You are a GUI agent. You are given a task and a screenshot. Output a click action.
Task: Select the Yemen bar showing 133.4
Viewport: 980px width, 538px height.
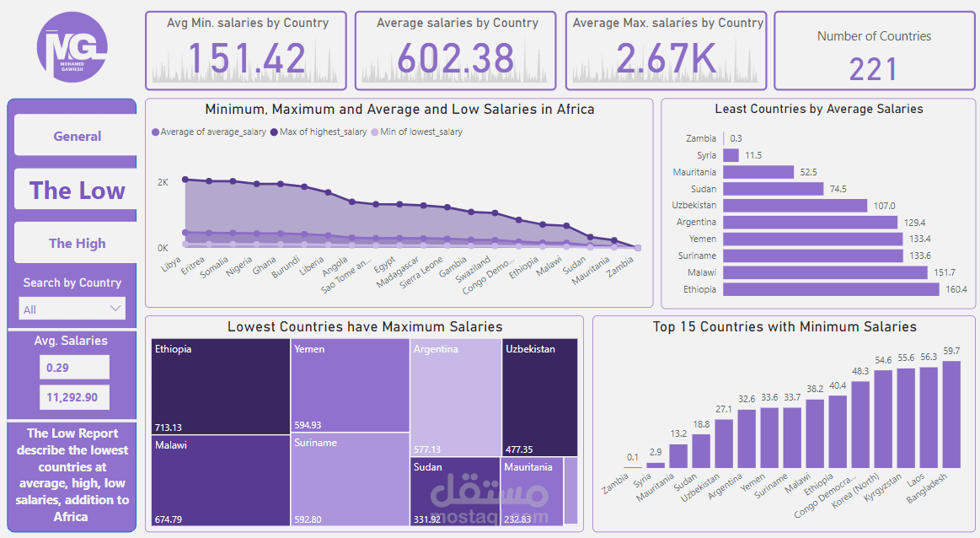(812, 239)
